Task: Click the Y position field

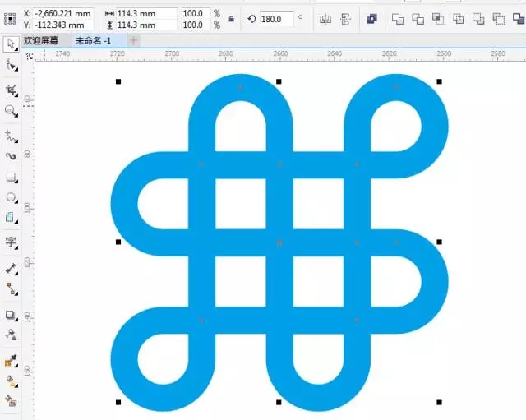Action: (x=62, y=25)
